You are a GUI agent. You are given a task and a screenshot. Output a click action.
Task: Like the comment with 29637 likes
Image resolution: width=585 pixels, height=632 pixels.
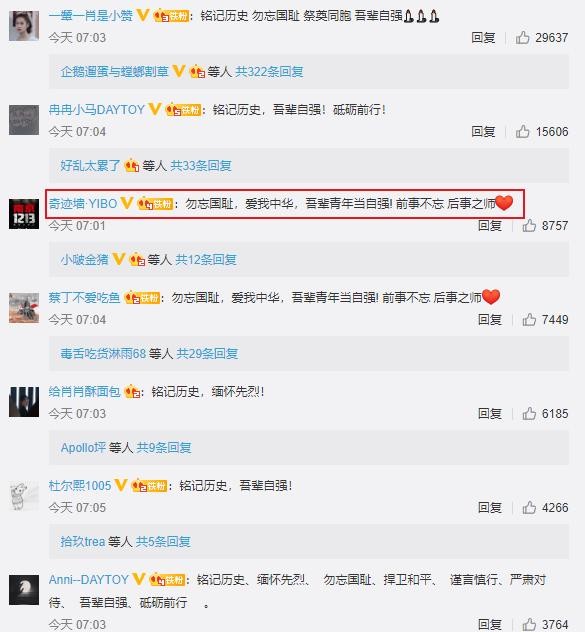(523, 37)
